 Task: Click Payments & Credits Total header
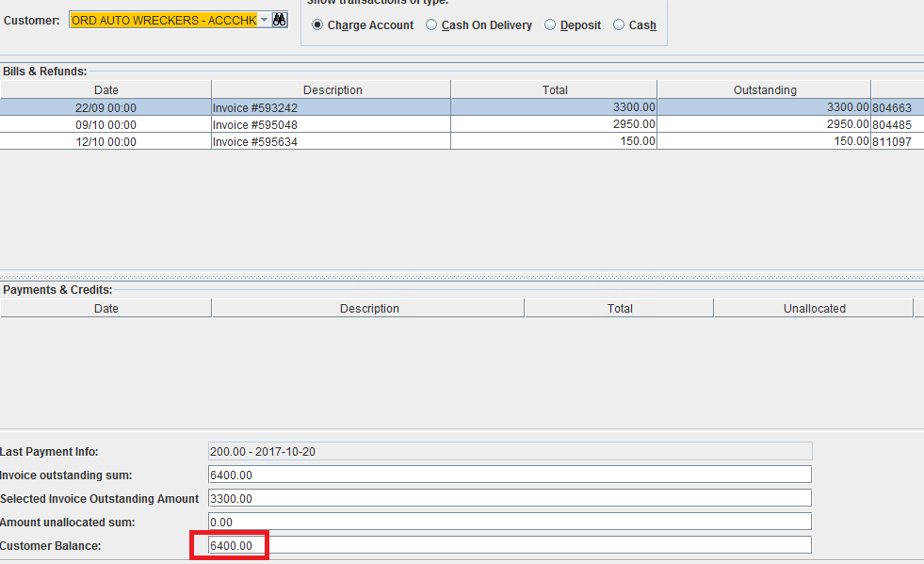(620, 308)
